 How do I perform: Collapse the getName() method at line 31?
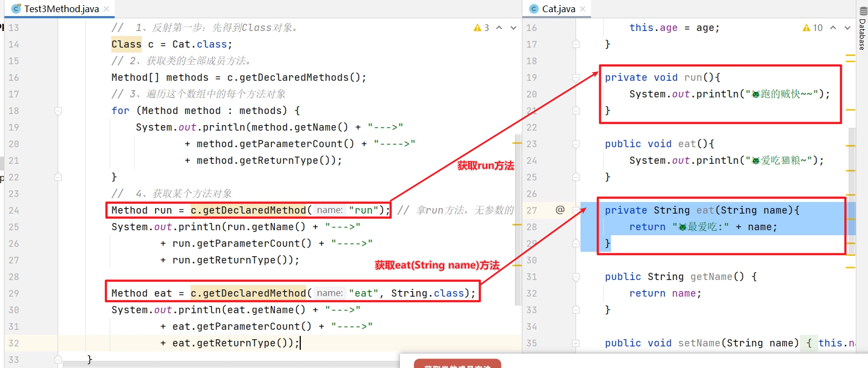click(576, 277)
